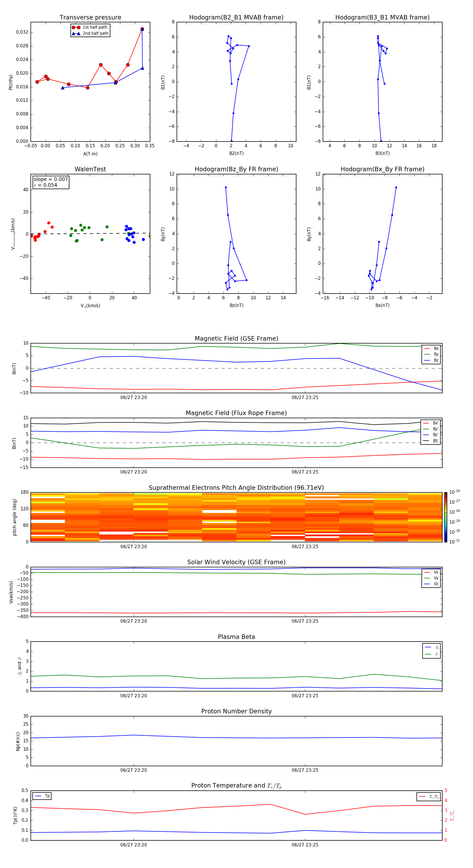Select the slope annotation box in WalenTest

pos(50,182)
